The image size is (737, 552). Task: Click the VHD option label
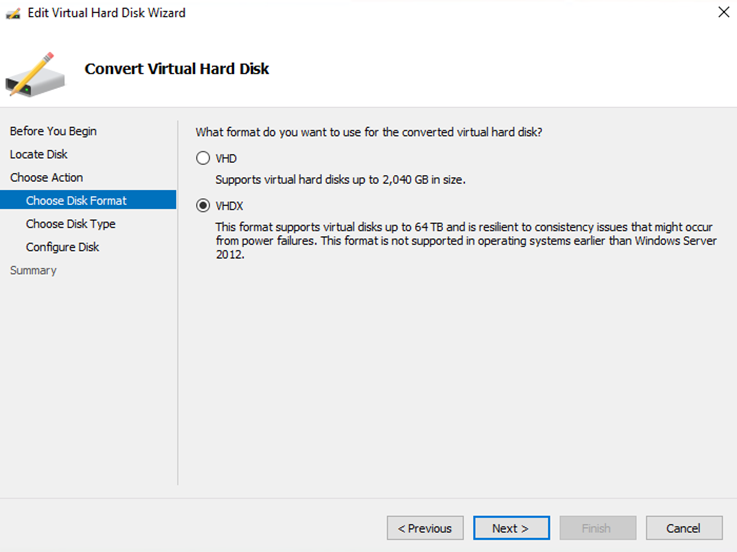(226, 158)
